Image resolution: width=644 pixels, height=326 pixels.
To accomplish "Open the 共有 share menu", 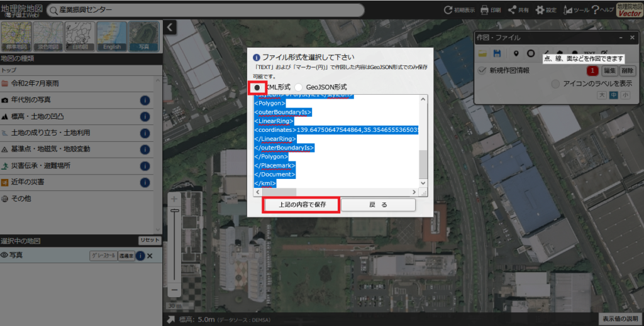I will [x=518, y=10].
